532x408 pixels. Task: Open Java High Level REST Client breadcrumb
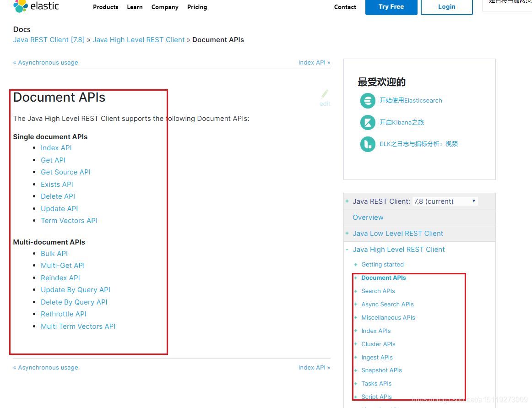[138, 40]
